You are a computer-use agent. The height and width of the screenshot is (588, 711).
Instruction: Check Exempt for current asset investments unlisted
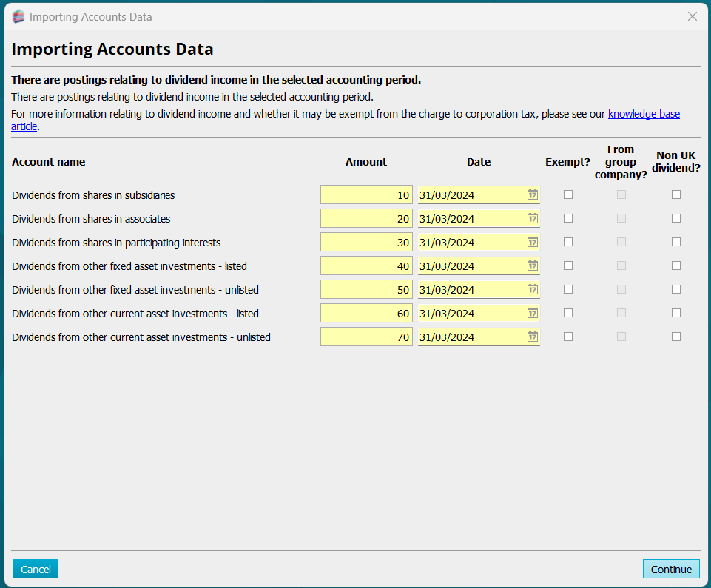(x=568, y=337)
